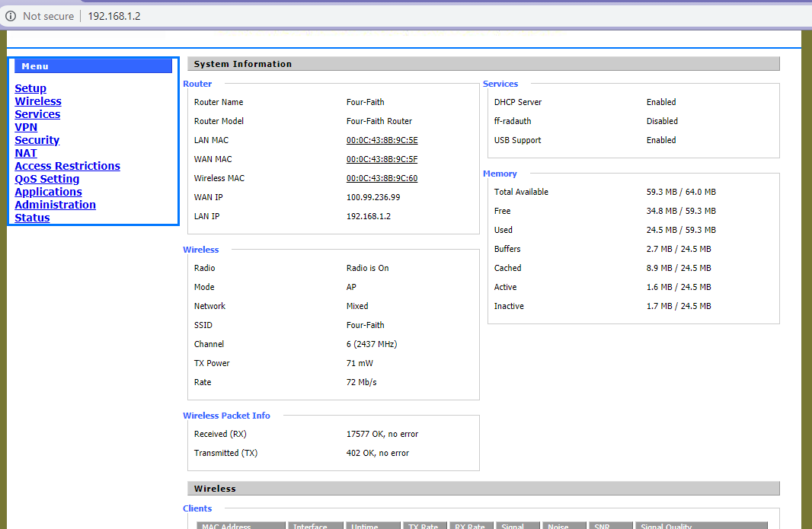The height and width of the screenshot is (529, 812).
Task: Open the Wireless menu link
Action: [38, 101]
